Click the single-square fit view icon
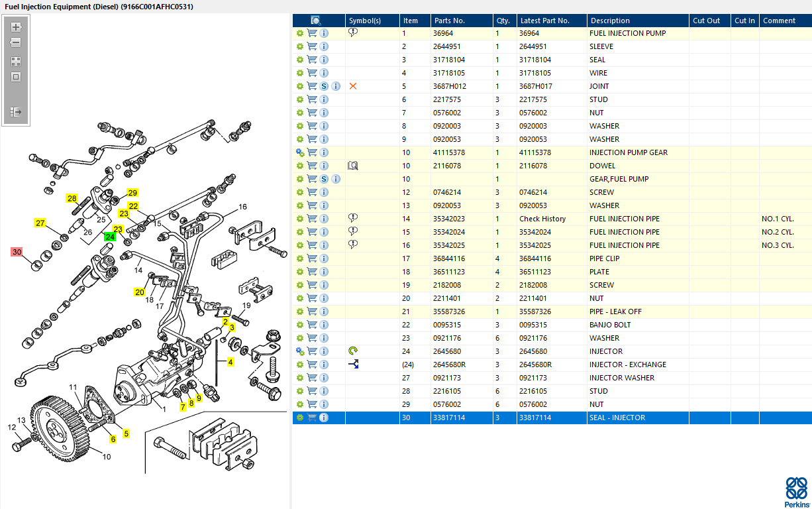The width and height of the screenshot is (812, 509). click(x=16, y=77)
